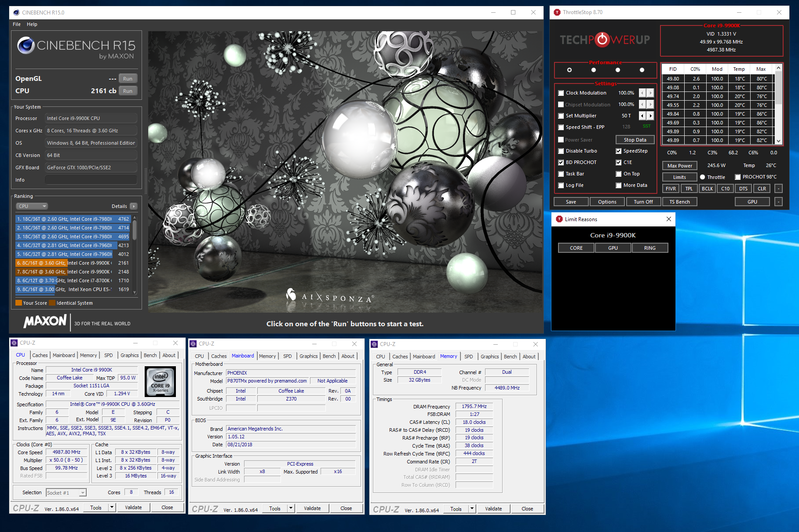The image size is (799, 532).
Task: Uncheck the BD PROCHOT checkbox
Action: 561,162
